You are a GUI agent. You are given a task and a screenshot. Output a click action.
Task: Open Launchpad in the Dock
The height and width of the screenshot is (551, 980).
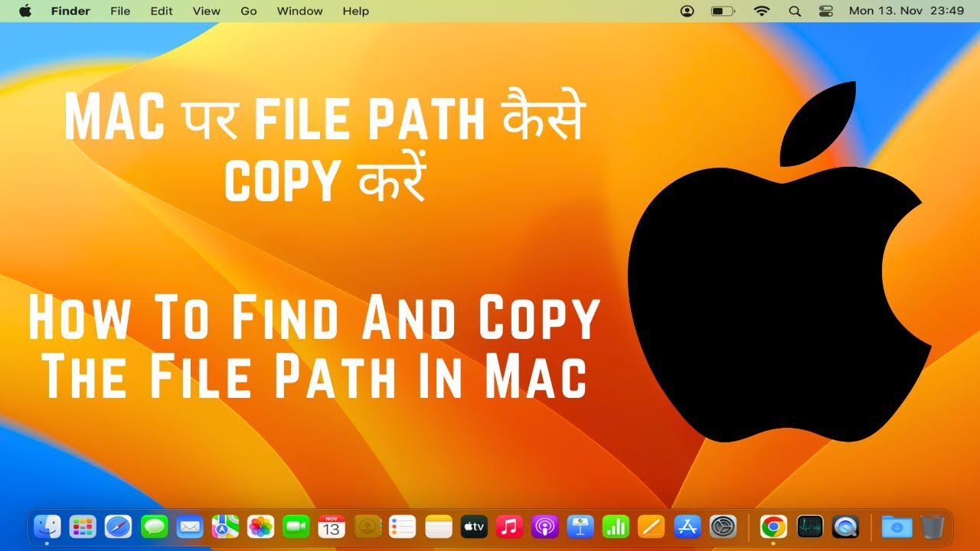point(83,527)
